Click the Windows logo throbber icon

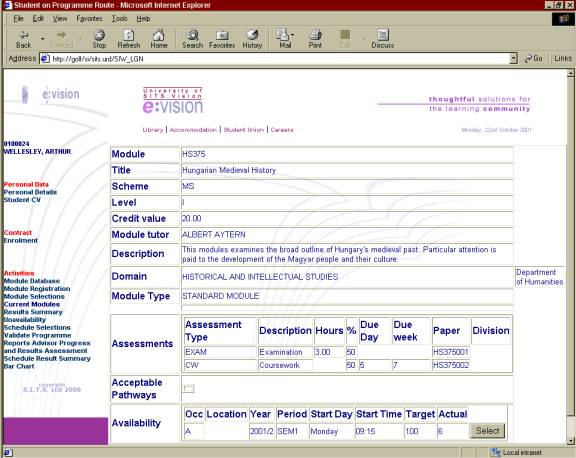[x=563, y=19]
